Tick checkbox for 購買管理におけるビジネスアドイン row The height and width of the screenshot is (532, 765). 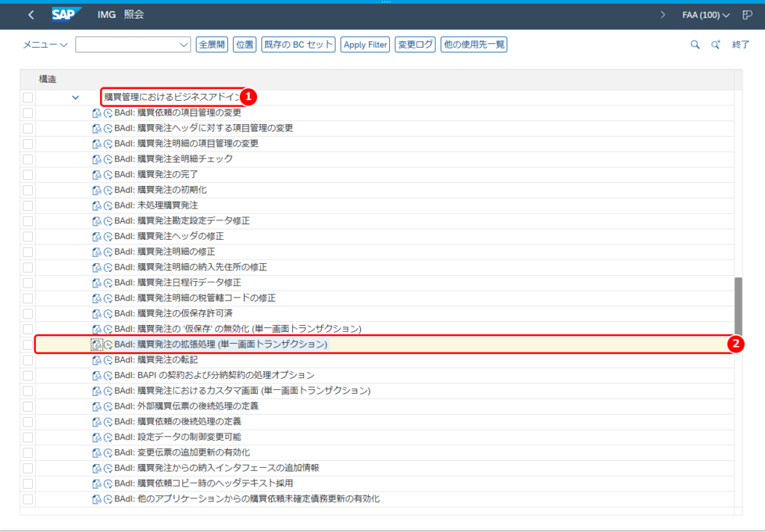(x=28, y=97)
